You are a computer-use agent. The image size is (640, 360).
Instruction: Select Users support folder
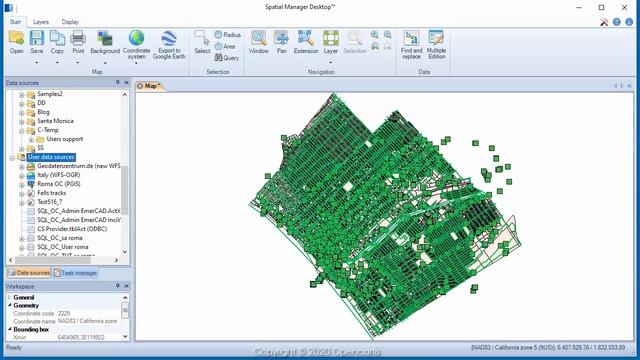pos(64,139)
